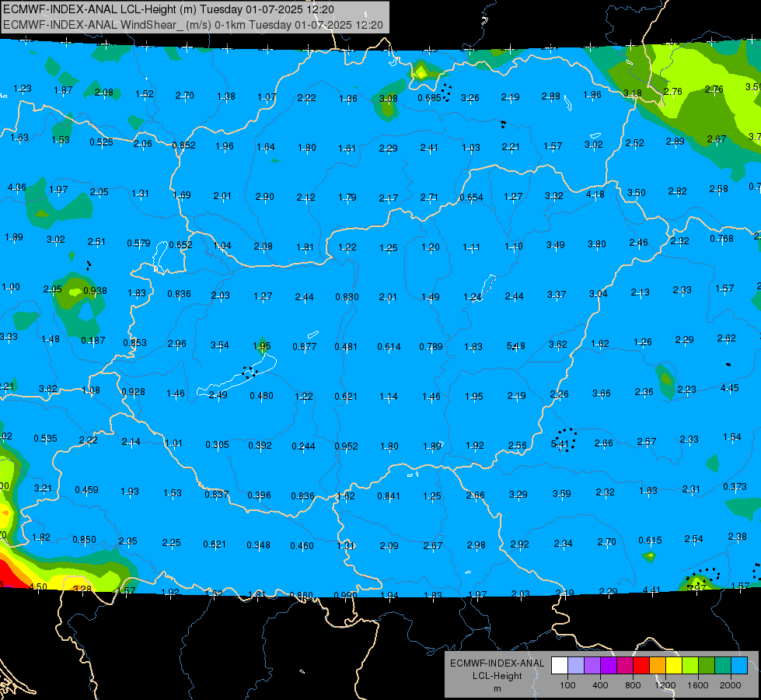This screenshot has height=700, width=761.
Task: Click the 4.45 wind shear value
Action: [729, 387]
